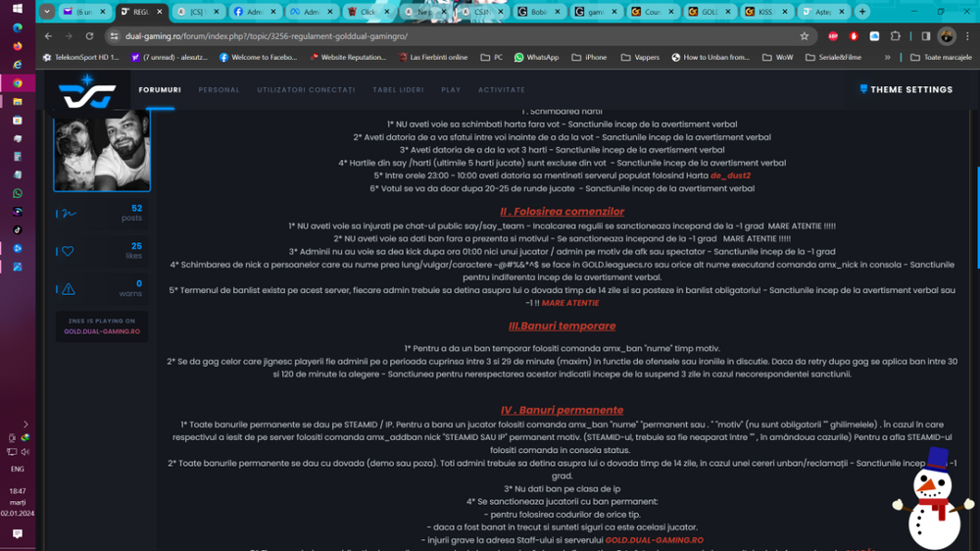Toggle the browser side panel icon

926,36
